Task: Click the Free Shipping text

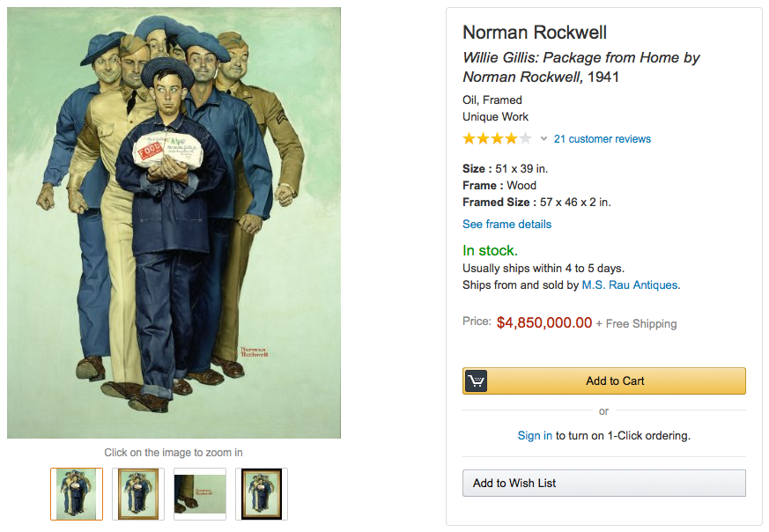Action: click(641, 323)
